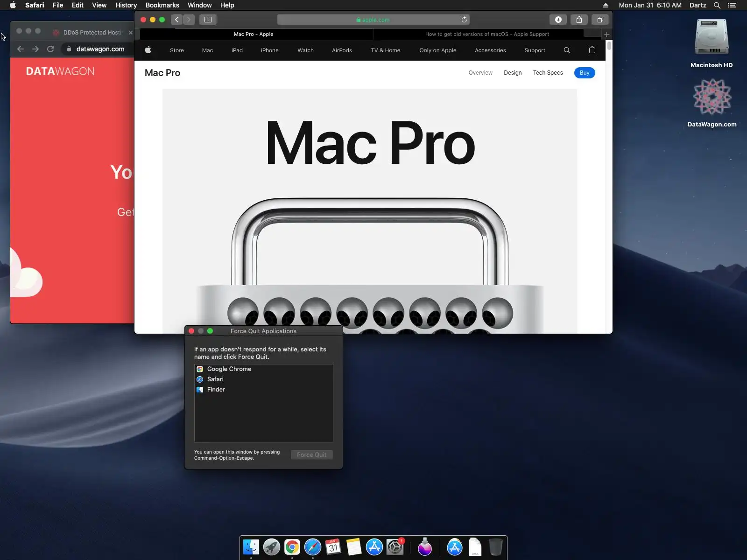This screenshot has height=560, width=747.
Task: Open the File menu
Action: [58, 5]
